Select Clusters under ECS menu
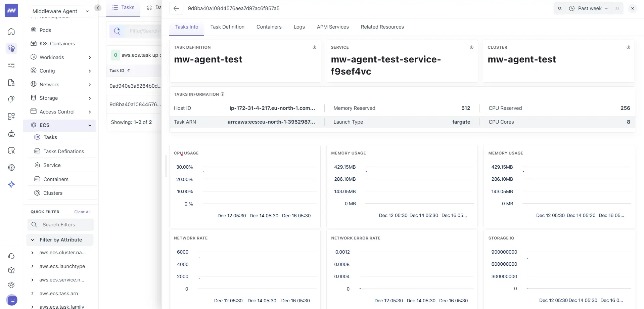Screen dimensions: 644x309 point(53,193)
